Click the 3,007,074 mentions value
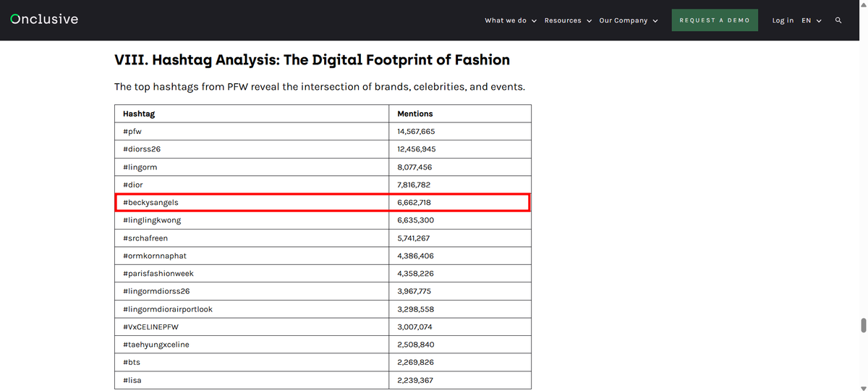This screenshot has width=868, height=391. pyautogui.click(x=414, y=327)
